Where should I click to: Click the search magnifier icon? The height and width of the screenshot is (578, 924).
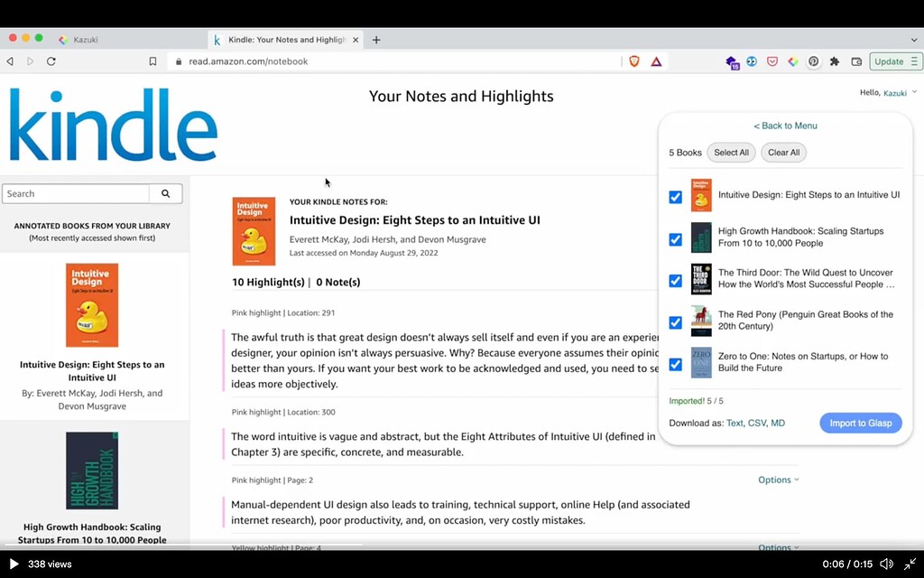point(166,193)
